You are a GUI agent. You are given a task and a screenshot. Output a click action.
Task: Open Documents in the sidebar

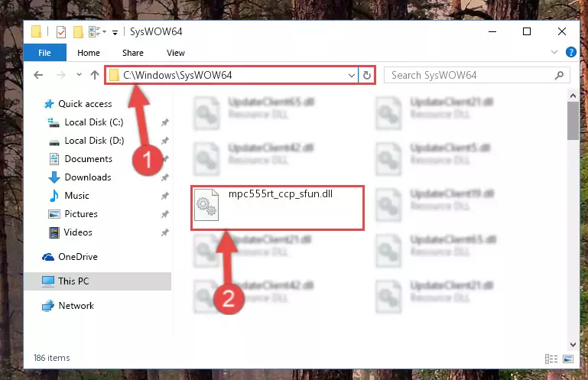88,159
